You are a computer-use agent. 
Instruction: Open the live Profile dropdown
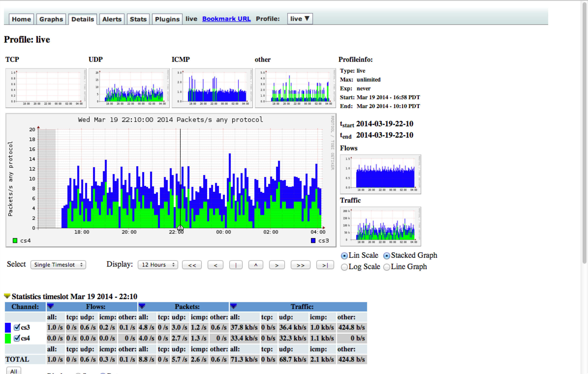pos(300,19)
